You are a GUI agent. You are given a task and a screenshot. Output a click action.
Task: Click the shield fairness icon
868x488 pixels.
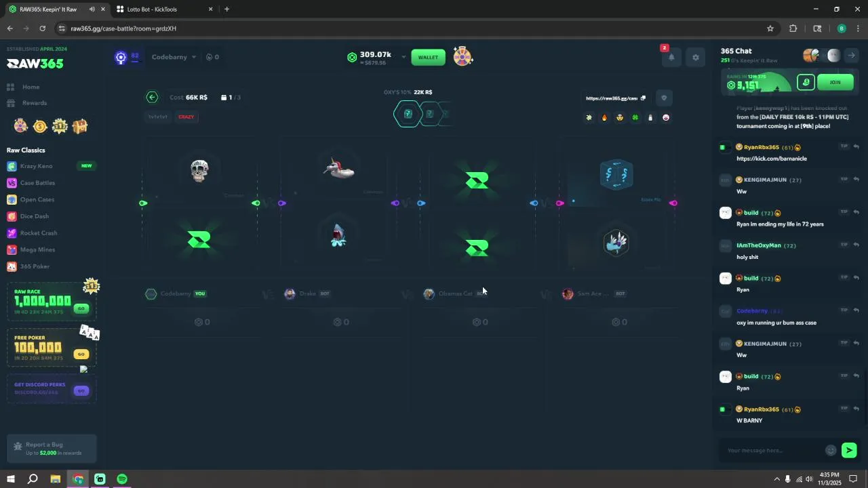coord(664,98)
